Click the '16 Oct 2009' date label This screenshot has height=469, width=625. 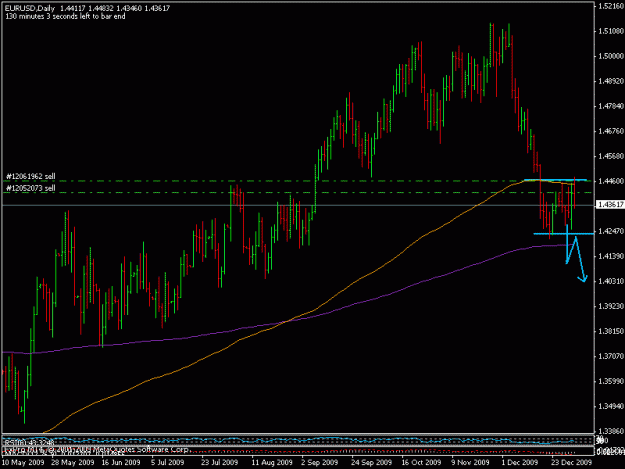tap(421, 463)
